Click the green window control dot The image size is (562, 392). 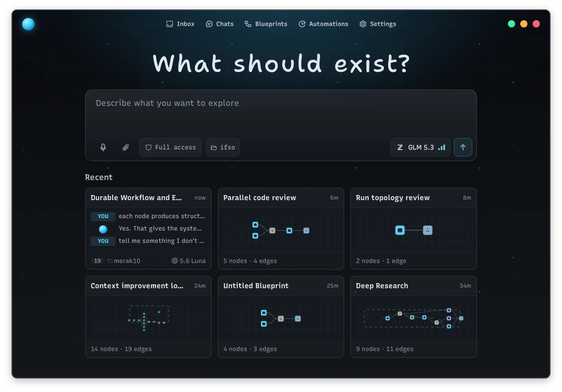(x=511, y=24)
